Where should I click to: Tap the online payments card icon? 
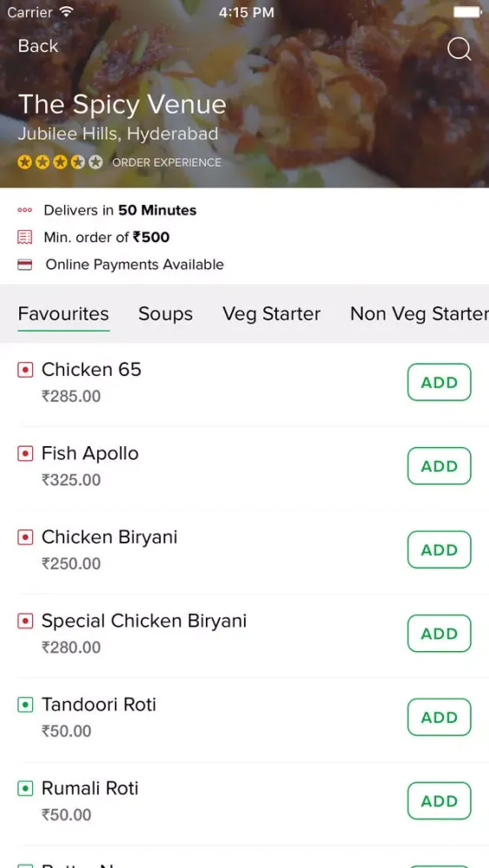pos(25,265)
